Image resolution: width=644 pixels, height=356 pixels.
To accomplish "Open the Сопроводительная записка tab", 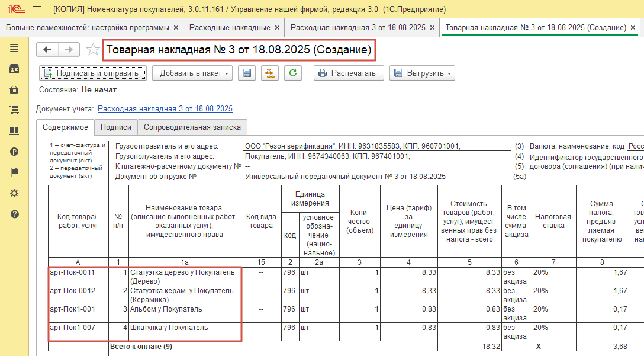I will click(x=192, y=127).
